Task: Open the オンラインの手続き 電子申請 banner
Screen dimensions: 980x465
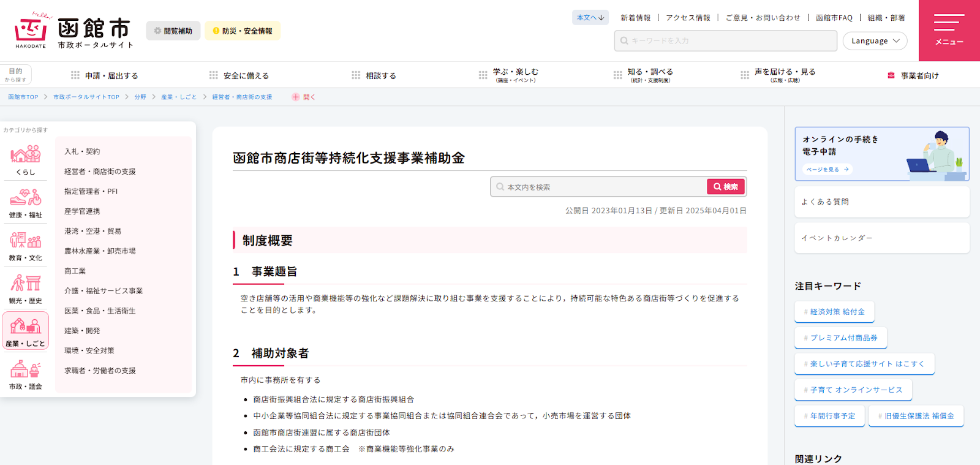Action: 882,154
